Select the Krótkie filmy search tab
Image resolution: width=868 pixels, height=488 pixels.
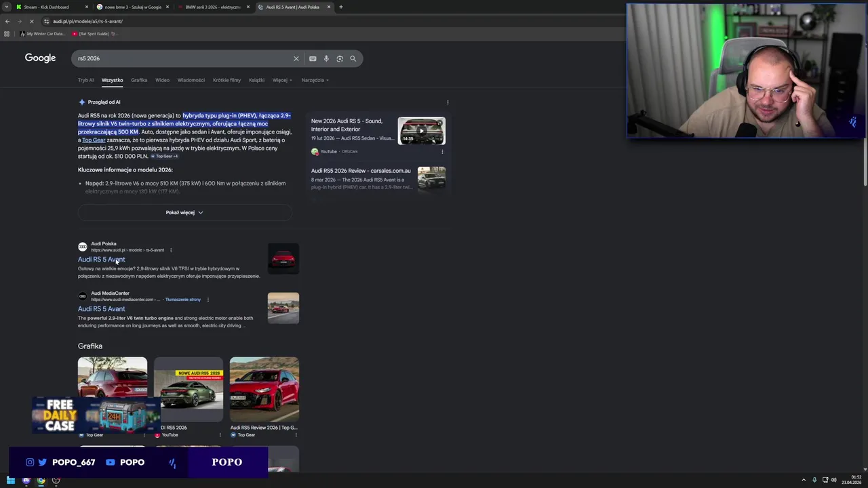(226, 80)
